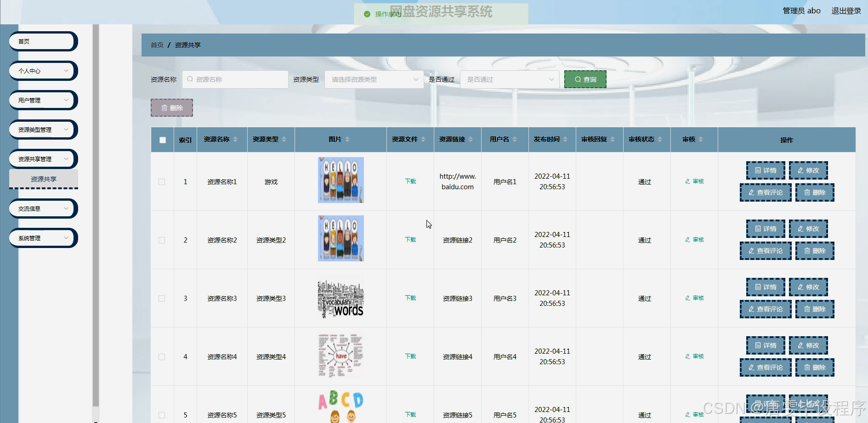Click 修改 for 资源名称3
The height and width of the screenshot is (423, 868).
[x=808, y=287]
